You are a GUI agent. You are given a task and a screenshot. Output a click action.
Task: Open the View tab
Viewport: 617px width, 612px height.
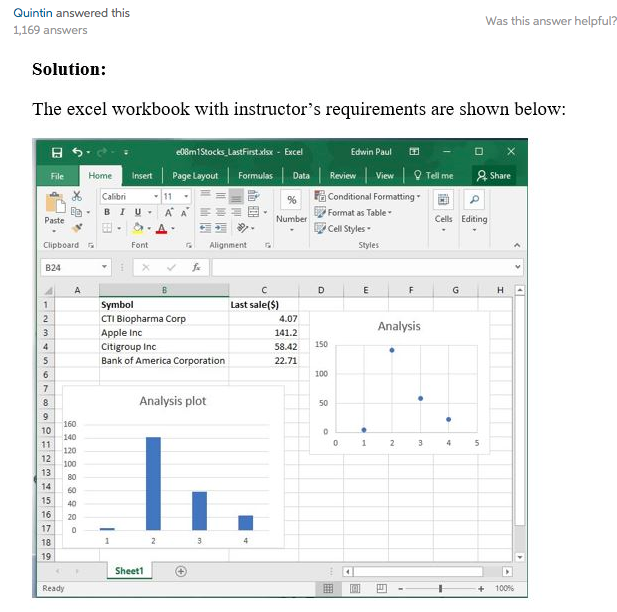click(x=384, y=176)
